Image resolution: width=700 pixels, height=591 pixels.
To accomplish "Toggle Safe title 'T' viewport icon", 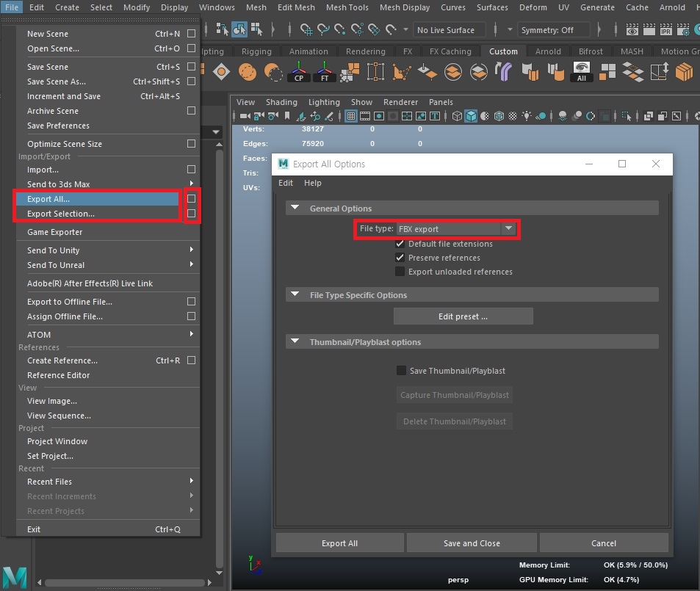I will [434, 117].
